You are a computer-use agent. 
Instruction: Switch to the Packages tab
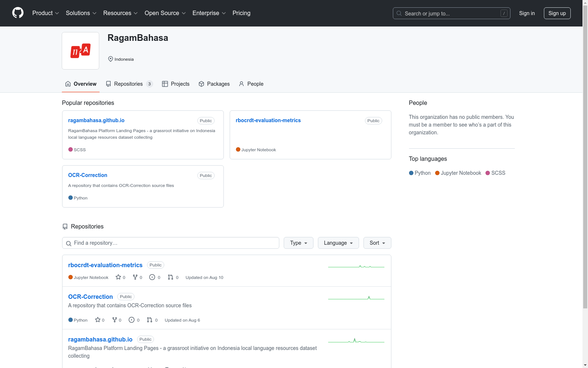[214, 84]
